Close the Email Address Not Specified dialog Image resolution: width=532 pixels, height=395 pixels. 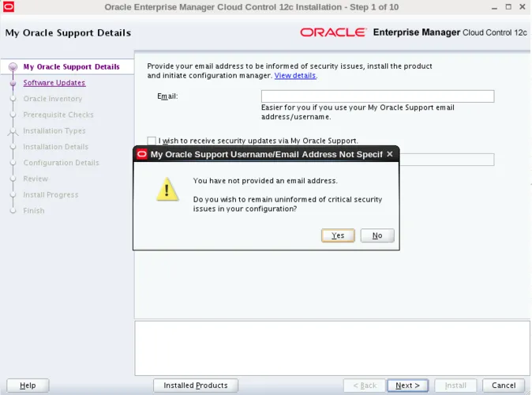point(390,154)
